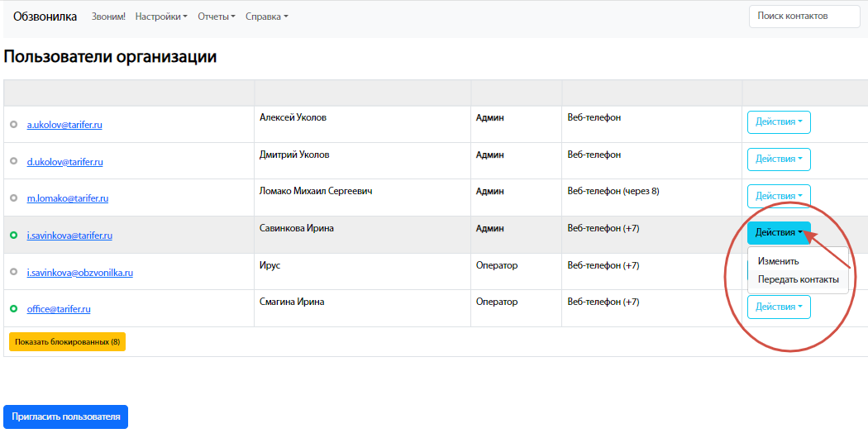Click green status indicator for office@tarifer.ru
This screenshot has height=438, width=868.
pos(13,309)
